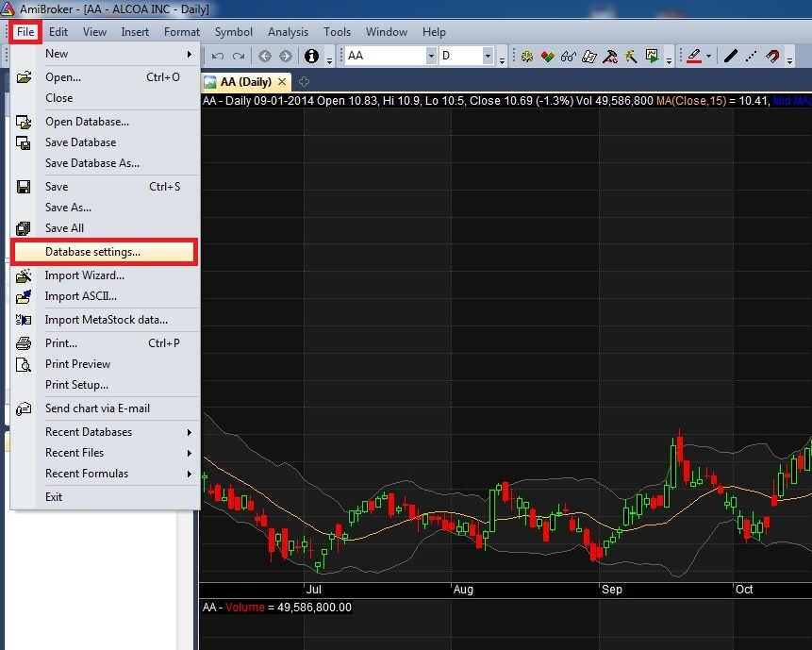Open the Help menu
812x650 pixels.
pyautogui.click(x=434, y=32)
